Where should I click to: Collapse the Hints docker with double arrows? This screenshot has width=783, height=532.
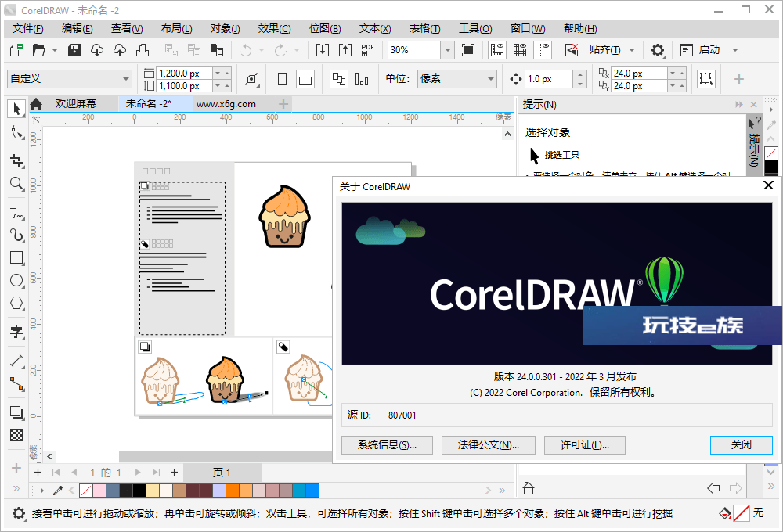[739, 104]
